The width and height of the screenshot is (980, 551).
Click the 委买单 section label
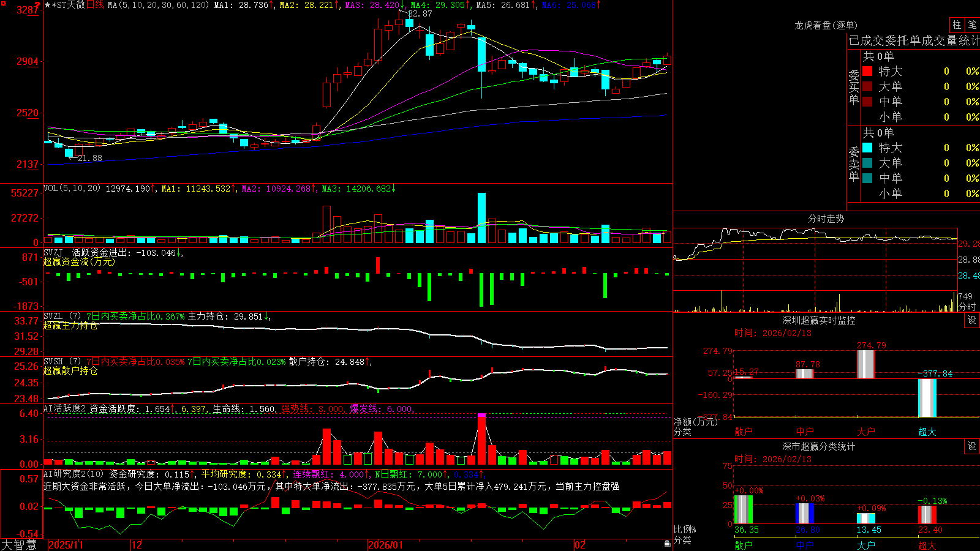coord(854,87)
